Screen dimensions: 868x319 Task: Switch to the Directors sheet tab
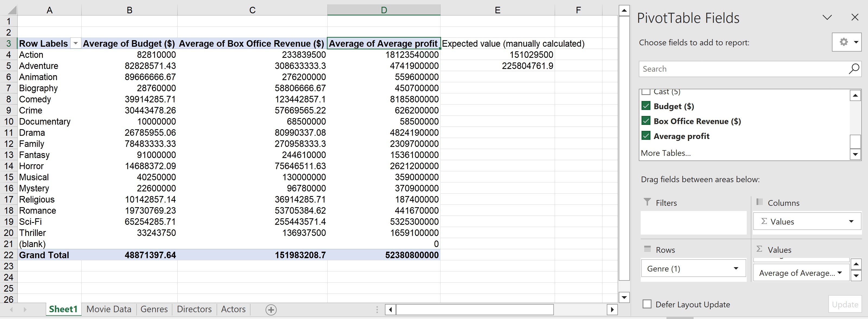coord(194,309)
